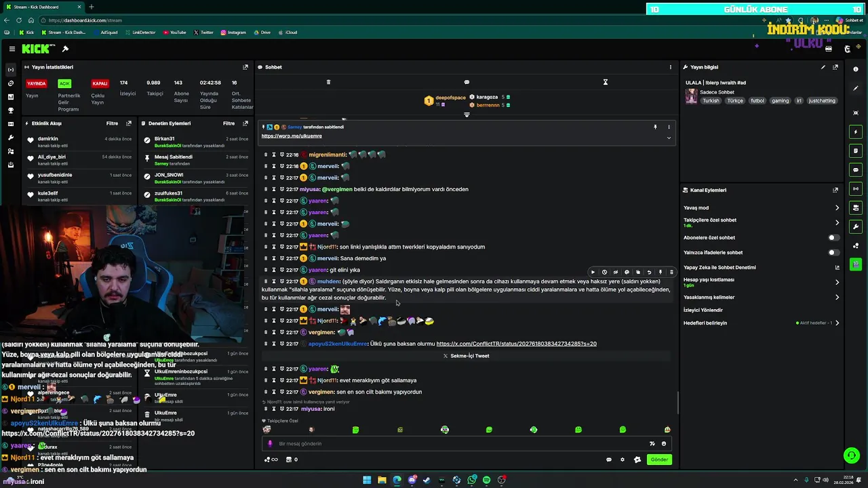Open the Kick hamburger menu
The image size is (868, 488).
point(12,49)
